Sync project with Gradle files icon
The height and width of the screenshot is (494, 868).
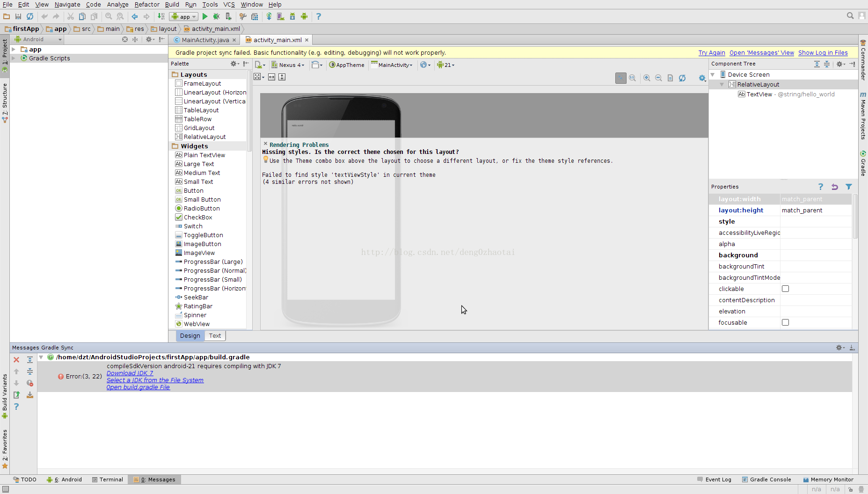click(269, 16)
